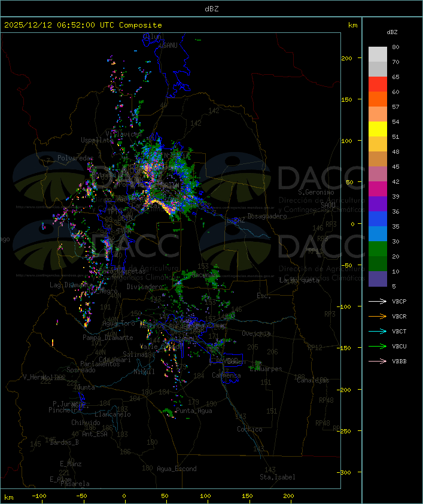Image resolution: width=423 pixels, height=504 pixels.
Task: Select the red 60-65 dBZ swatch
Action: (378, 84)
